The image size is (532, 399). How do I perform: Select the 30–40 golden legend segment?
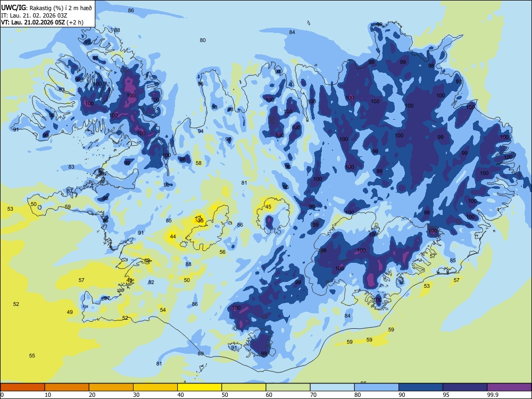pyautogui.click(x=155, y=387)
